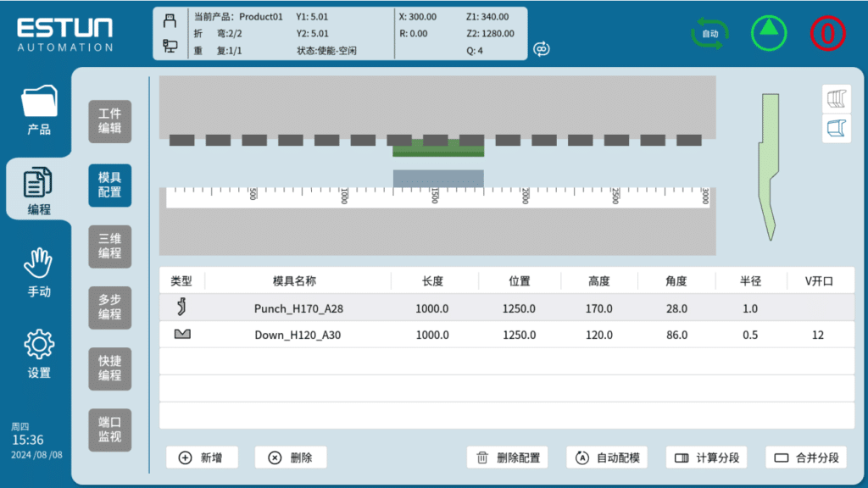This screenshot has width=868, height=488.
Task: Click the 计算分段 button
Action: pos(706,457)
